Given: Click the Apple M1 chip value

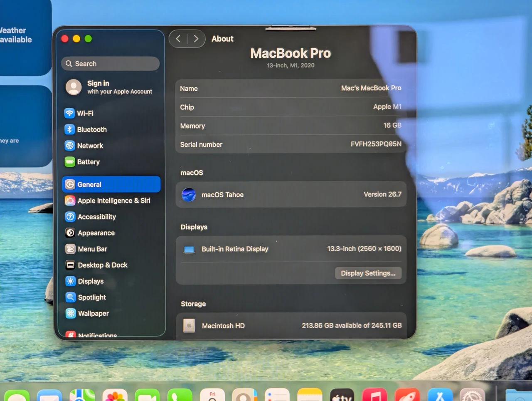Looking at the screenshot, I should (x=387, y=106).
